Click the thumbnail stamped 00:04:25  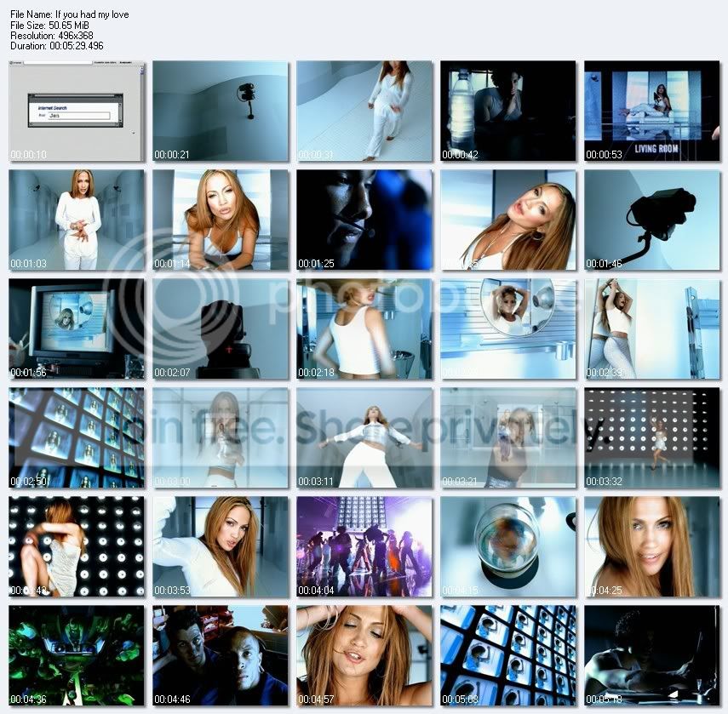pyautogui.click(x=652, y=546)
